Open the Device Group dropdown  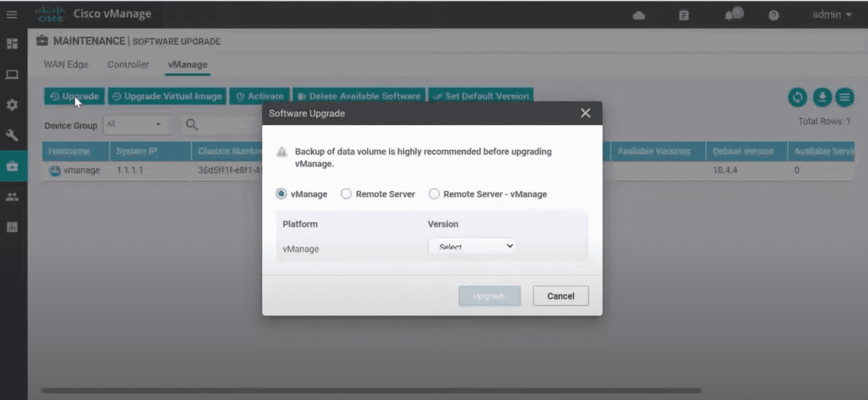pyautogui.click(x=137, y=124)
